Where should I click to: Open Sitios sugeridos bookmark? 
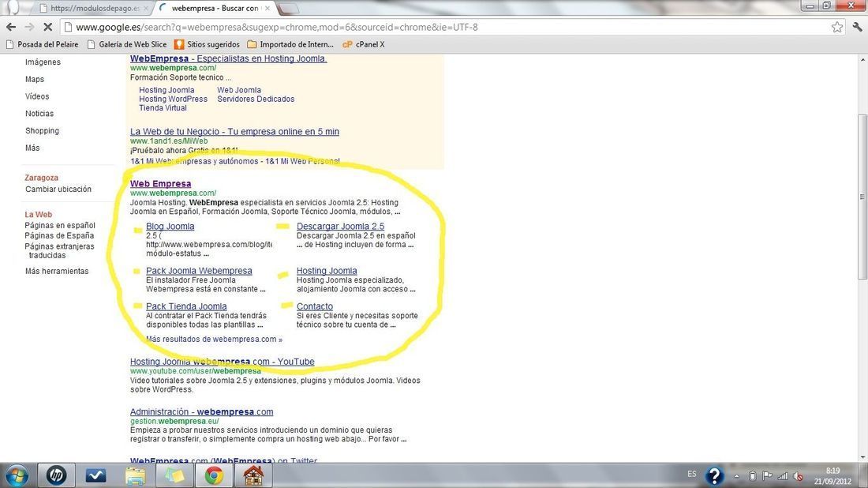click(207, 44)
